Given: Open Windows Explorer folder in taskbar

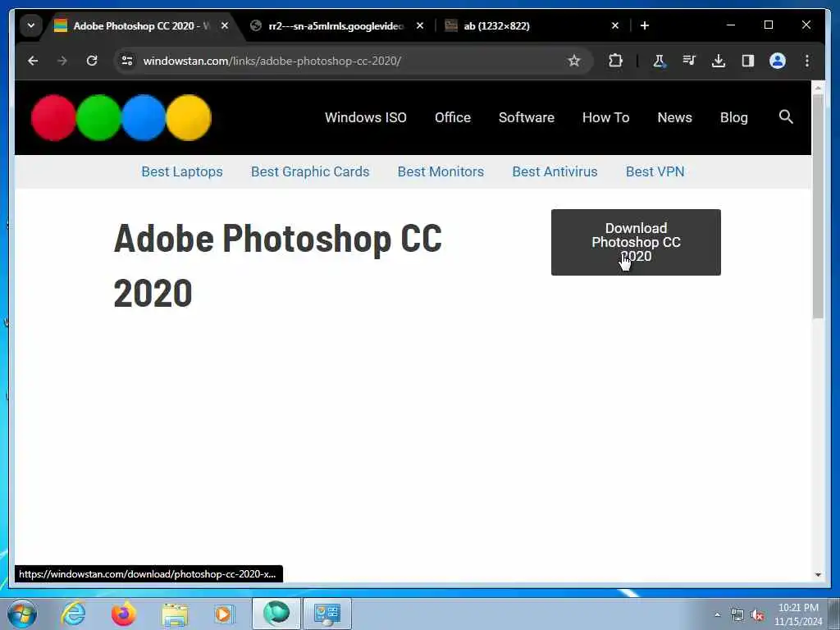Looking at the screenshot, I should tap(176, 615).
